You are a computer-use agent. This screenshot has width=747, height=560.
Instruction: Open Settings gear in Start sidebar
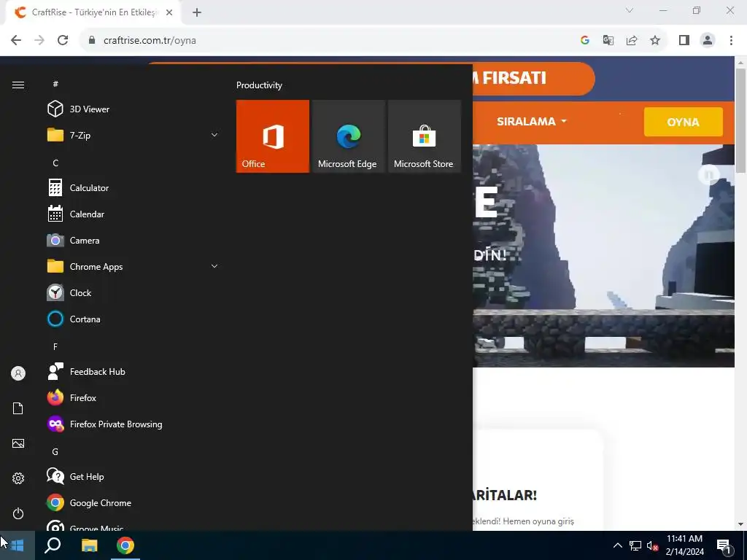pos(18,478)
